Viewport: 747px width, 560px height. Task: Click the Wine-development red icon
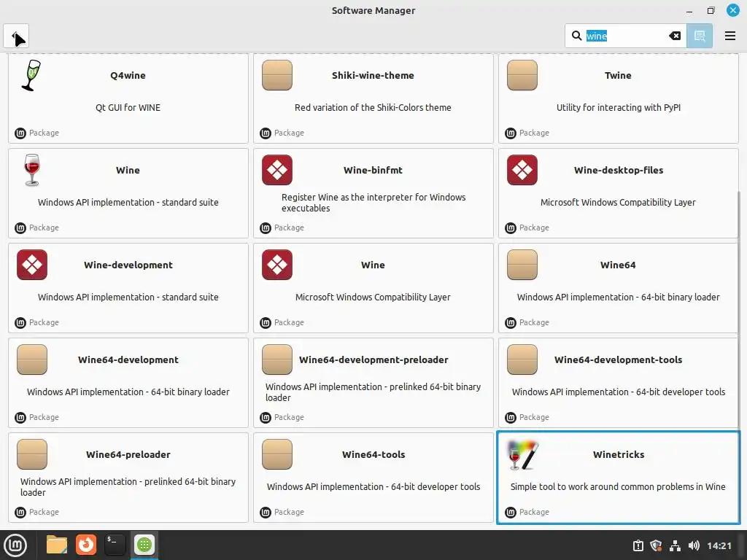[x=32, y=265]
